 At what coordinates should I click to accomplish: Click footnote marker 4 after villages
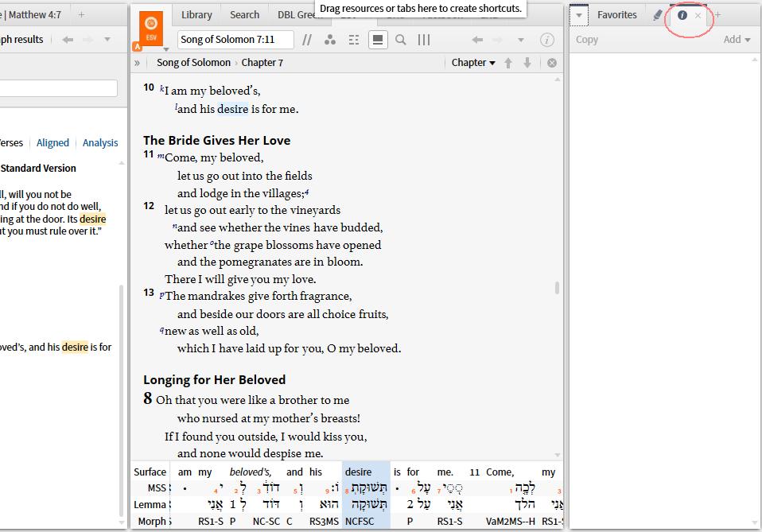coord(307,192)
